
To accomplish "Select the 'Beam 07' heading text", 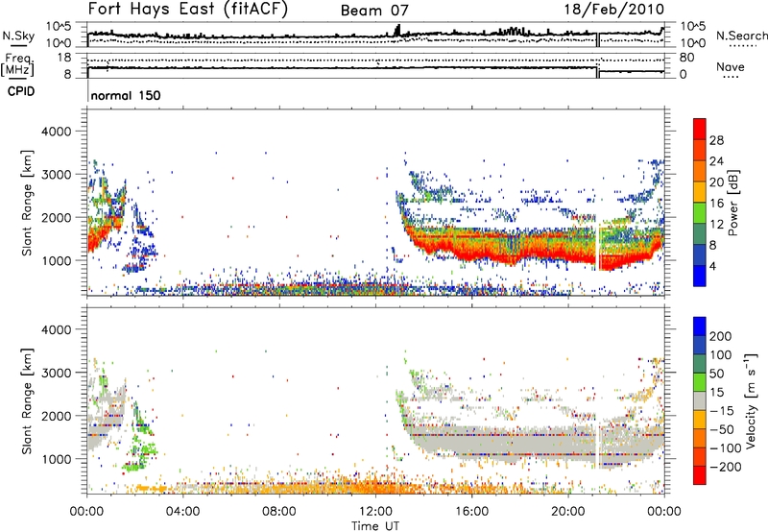I will pyautogui.click(x=374, y=11).
